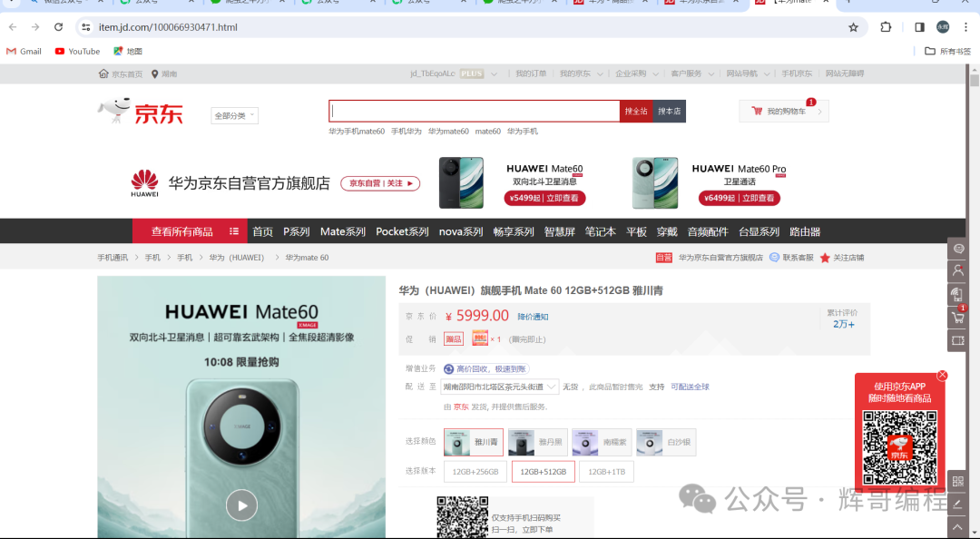980x539 pixels.
Task: Click the JD 京东 logo
Action: click(141, 112)
